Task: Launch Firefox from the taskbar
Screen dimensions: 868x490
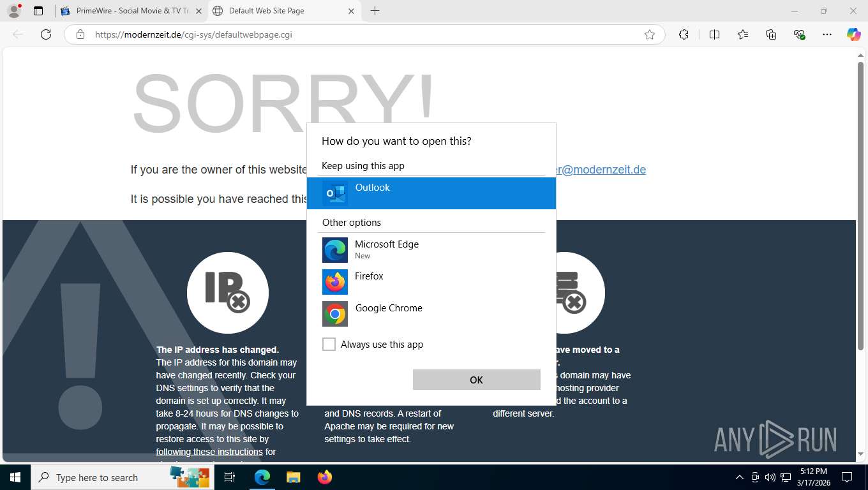Action: [x=324, y=477]
